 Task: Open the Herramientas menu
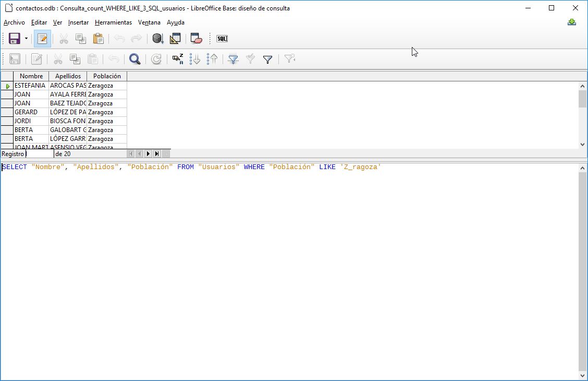[113, 22]
